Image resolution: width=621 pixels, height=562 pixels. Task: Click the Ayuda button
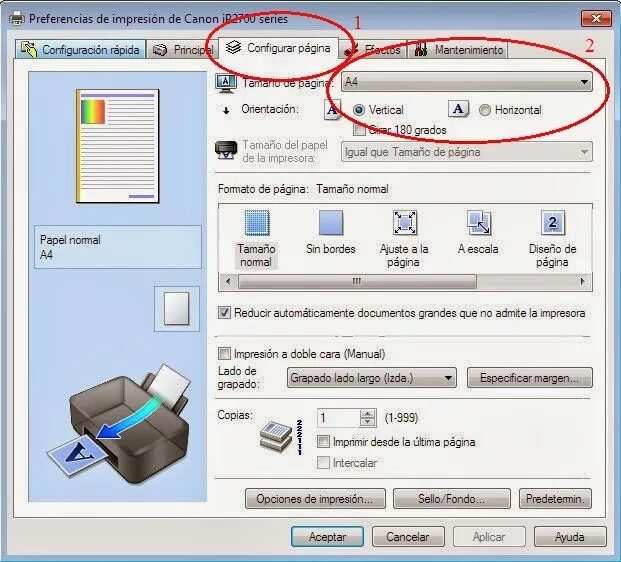[x=570, y=537]
